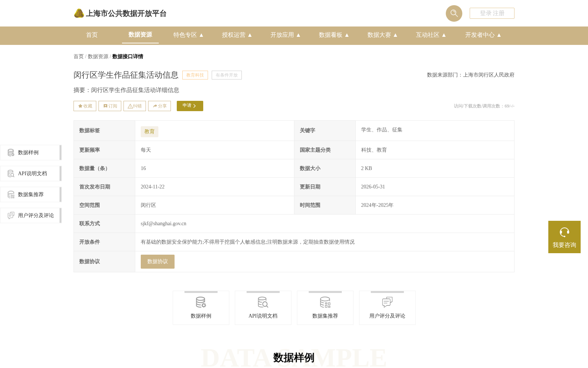Expand the 数据大赛 menu

(383, 35)
